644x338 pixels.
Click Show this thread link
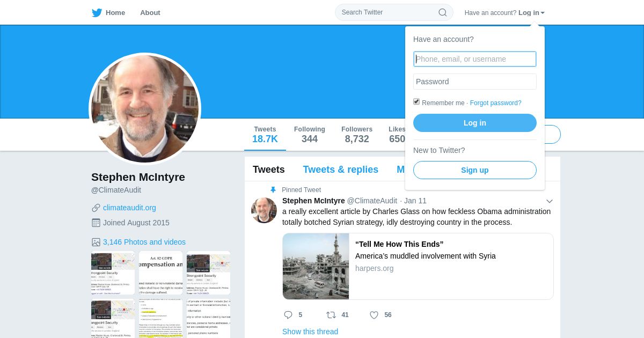coord(310,332)
